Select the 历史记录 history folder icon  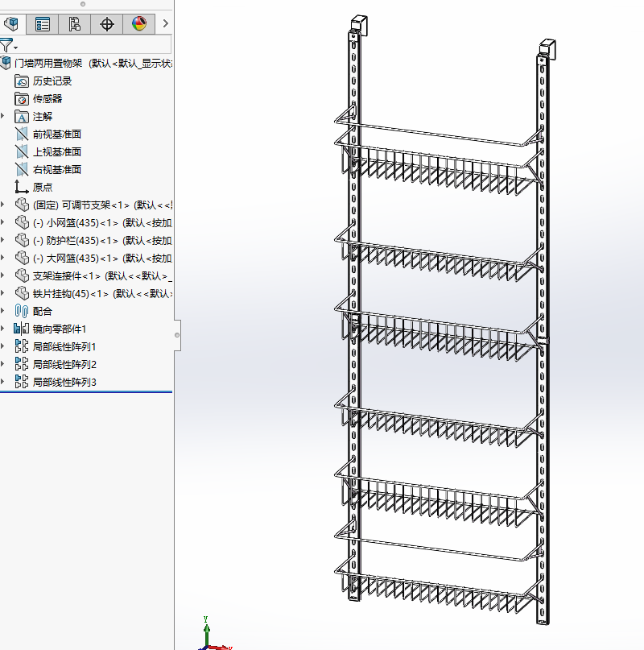point(22,81)
